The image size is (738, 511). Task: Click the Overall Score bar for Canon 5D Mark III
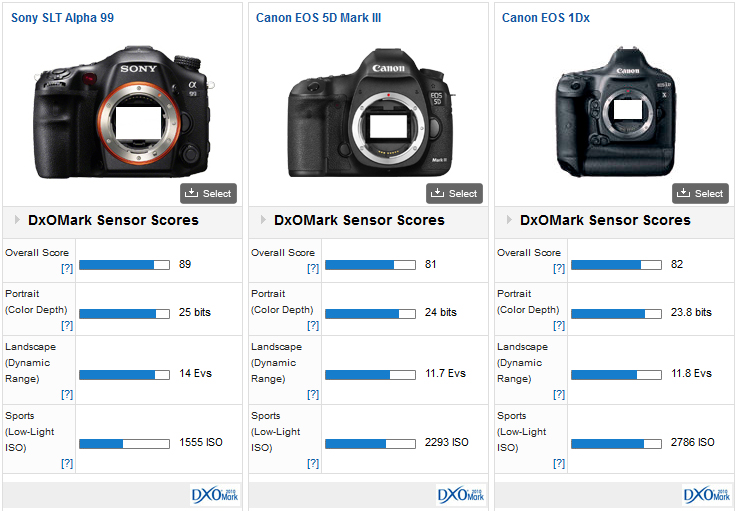[x=370, y=265]
